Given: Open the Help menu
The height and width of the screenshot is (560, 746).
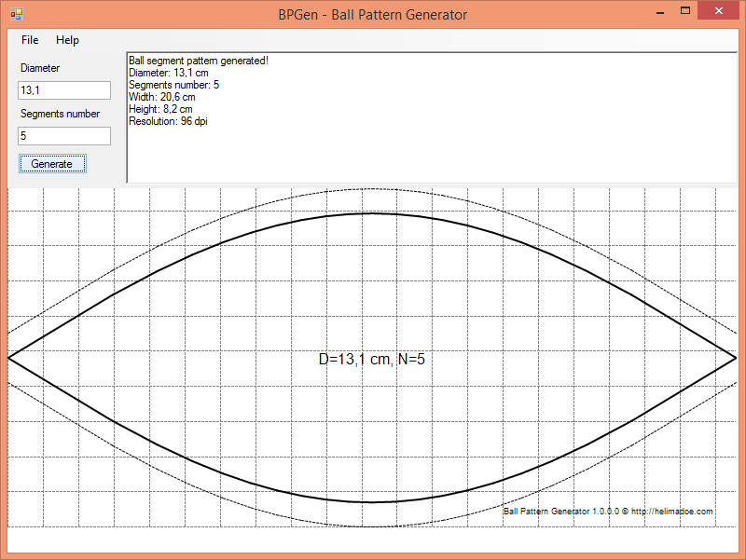Looking at the screenshot, I should (x=67, y=40).
